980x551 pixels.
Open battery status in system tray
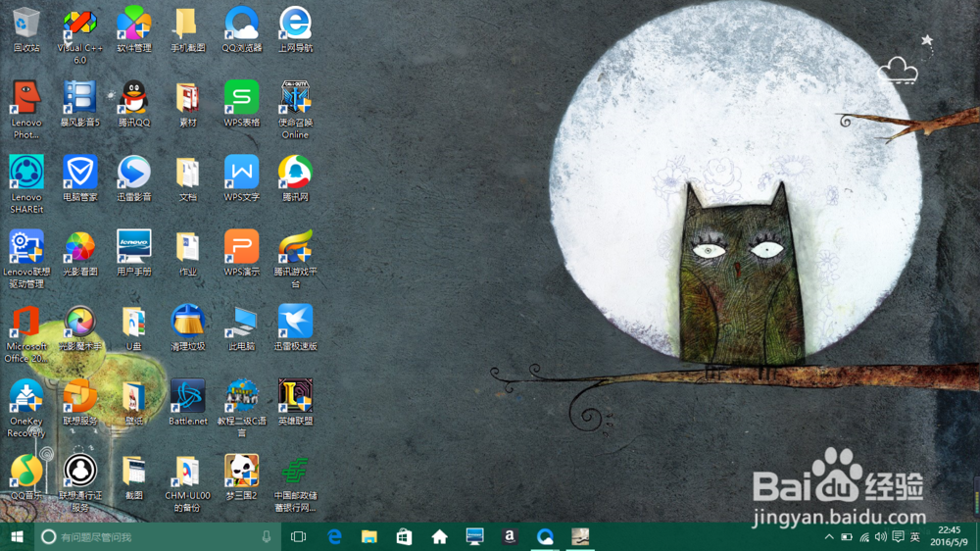pyautogui.click(x=847, y=536)
